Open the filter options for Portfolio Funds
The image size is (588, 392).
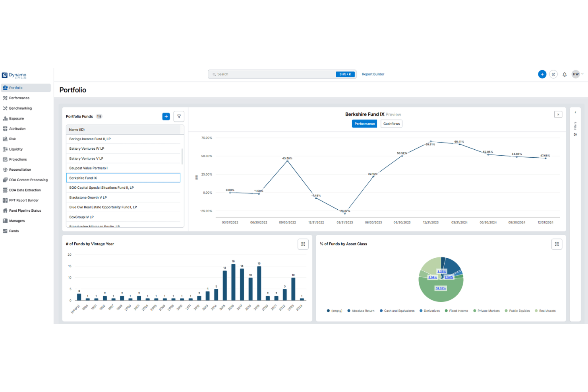(x=179, y=116)
